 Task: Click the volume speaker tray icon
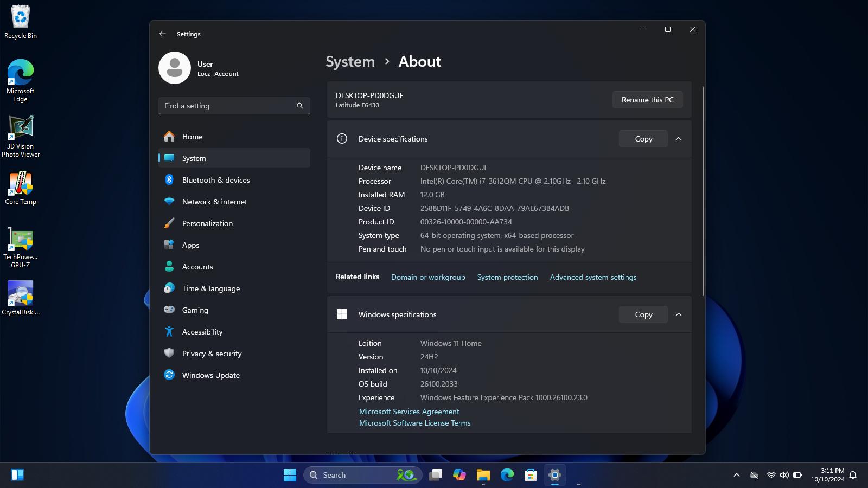tap(784, 475)
